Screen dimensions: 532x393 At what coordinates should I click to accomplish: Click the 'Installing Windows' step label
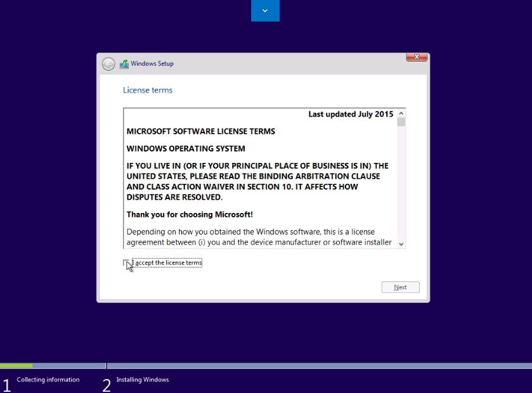click(143, 380)
